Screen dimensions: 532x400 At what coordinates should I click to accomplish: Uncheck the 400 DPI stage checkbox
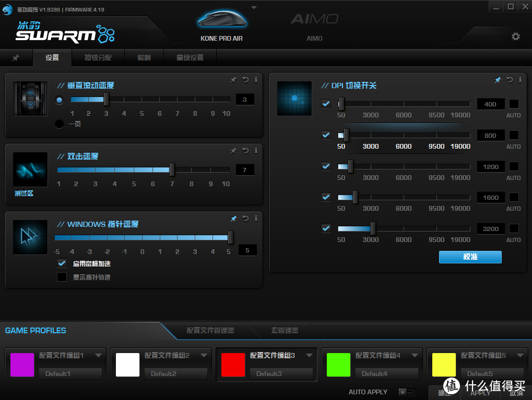coord(326,104)
